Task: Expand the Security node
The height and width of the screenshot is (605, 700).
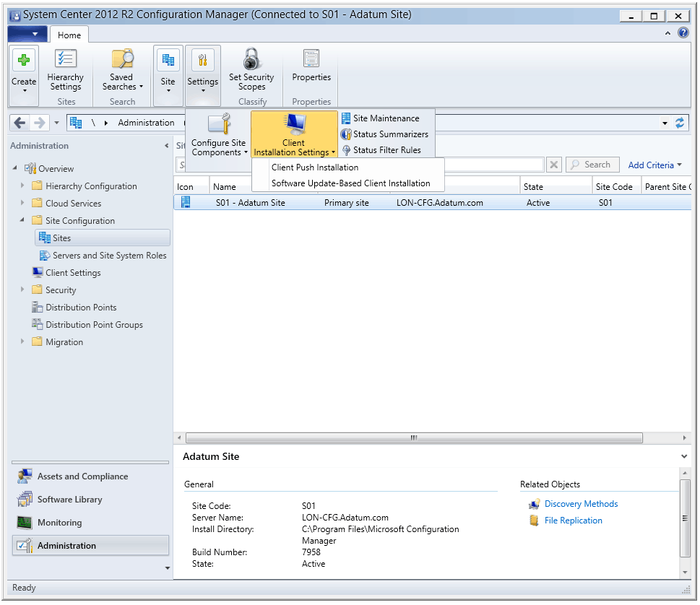Action: tap(22, 290)
